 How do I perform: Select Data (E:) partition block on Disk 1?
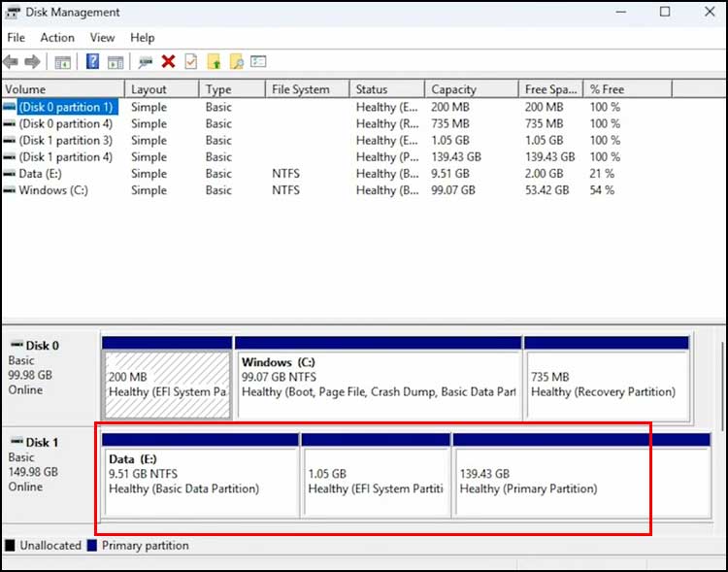(200, 475)
